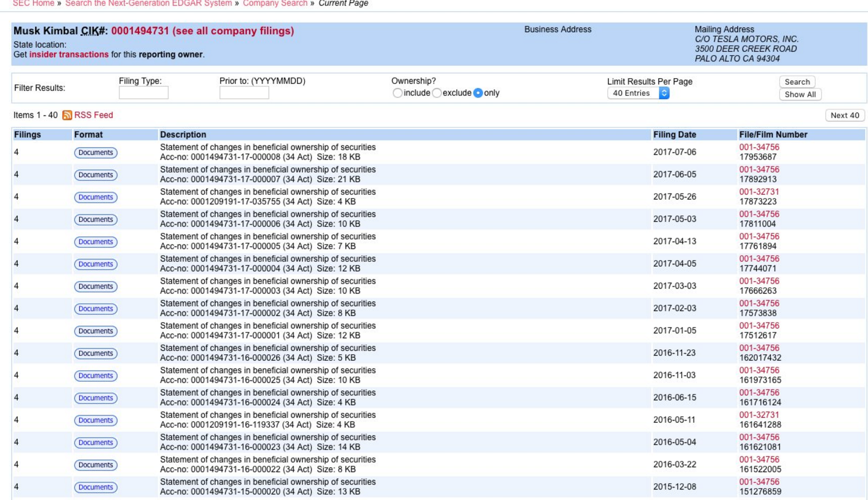This screenshot has height=500, width=868.
Task: Go to Next 40 results
Action: (x=845, y=115)
